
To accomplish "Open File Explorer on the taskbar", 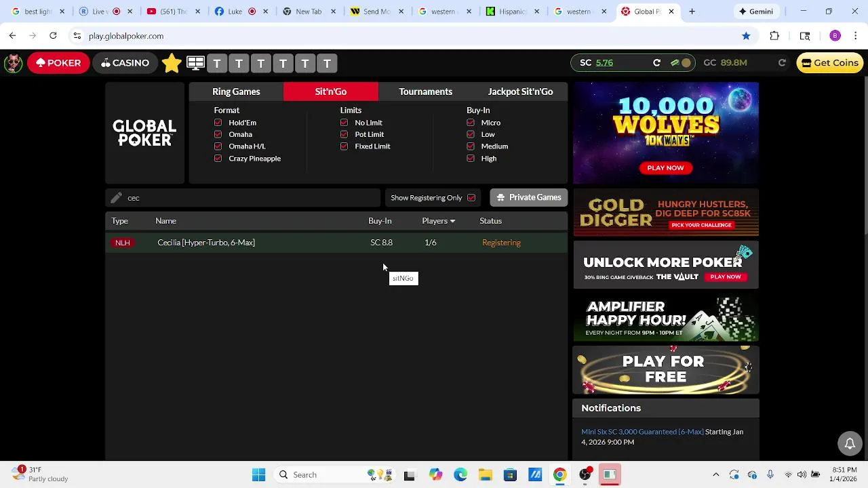I will pyautogui.click(x=485, y=475).
